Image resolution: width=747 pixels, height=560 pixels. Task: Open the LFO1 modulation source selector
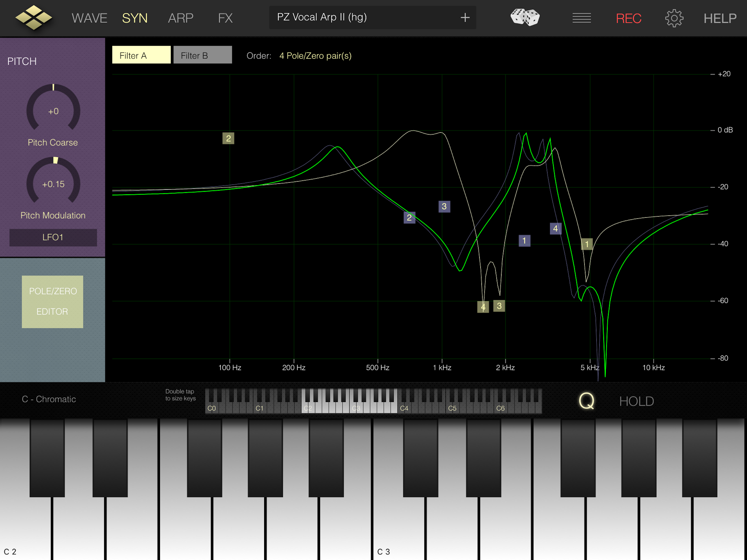coord(53,237)
